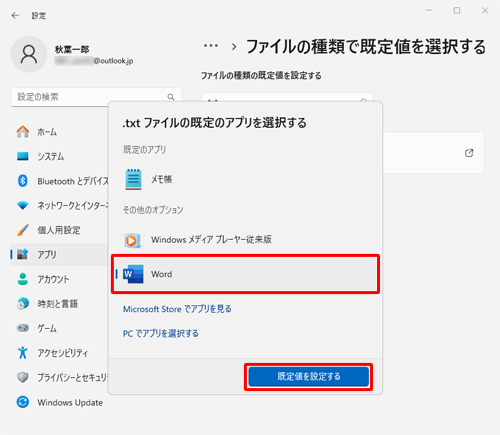Choose メモ帳 as default app
Image resolution: width=500 pixels, height=435 pixels.
(245, 179)
